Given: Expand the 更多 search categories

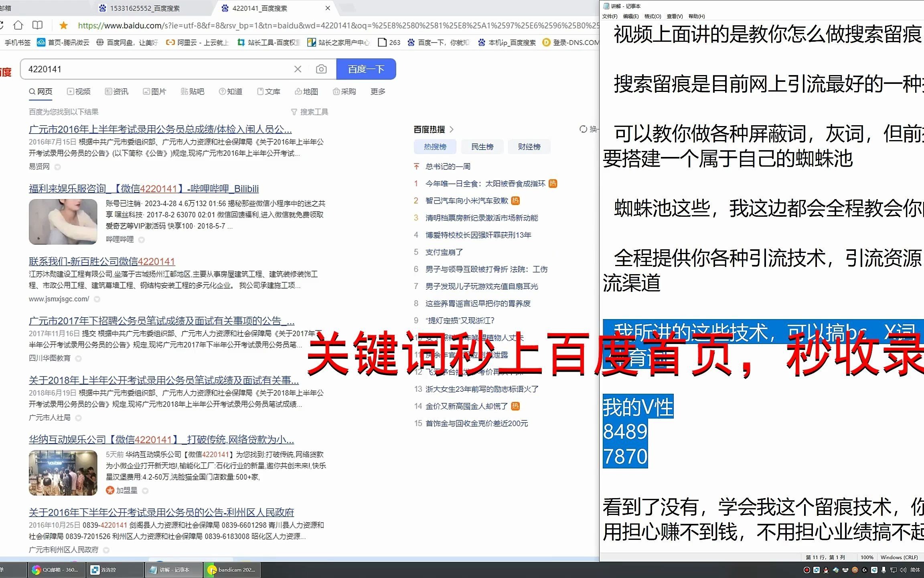Looking at the screenshot, I should [378, 92].
